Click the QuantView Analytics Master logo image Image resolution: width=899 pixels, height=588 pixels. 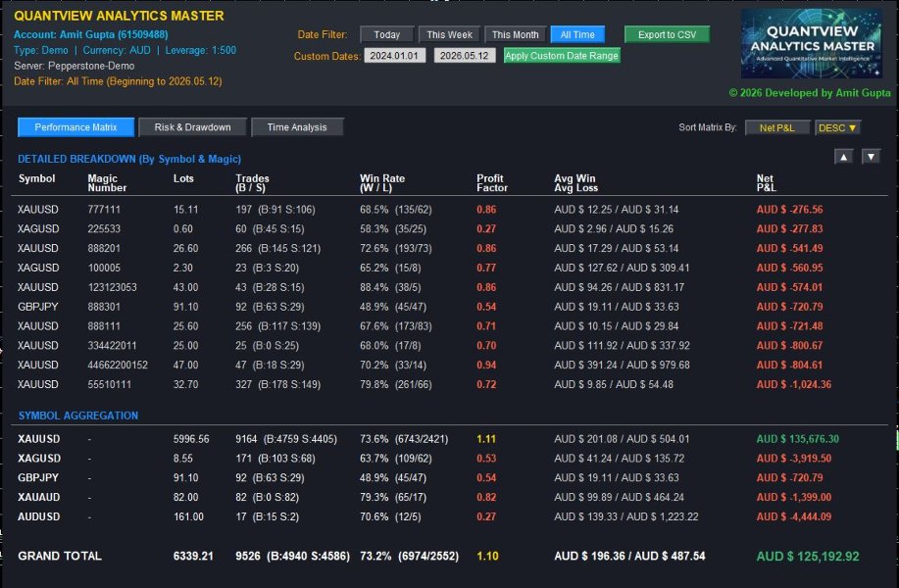[x=812, y=43]
